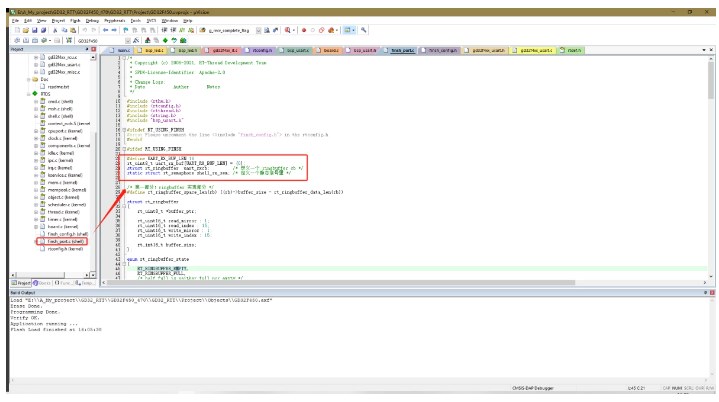Navigate backwards with the left arrow icon
The width and height of the screenshot is (719, 402).
tap(105, 30)
